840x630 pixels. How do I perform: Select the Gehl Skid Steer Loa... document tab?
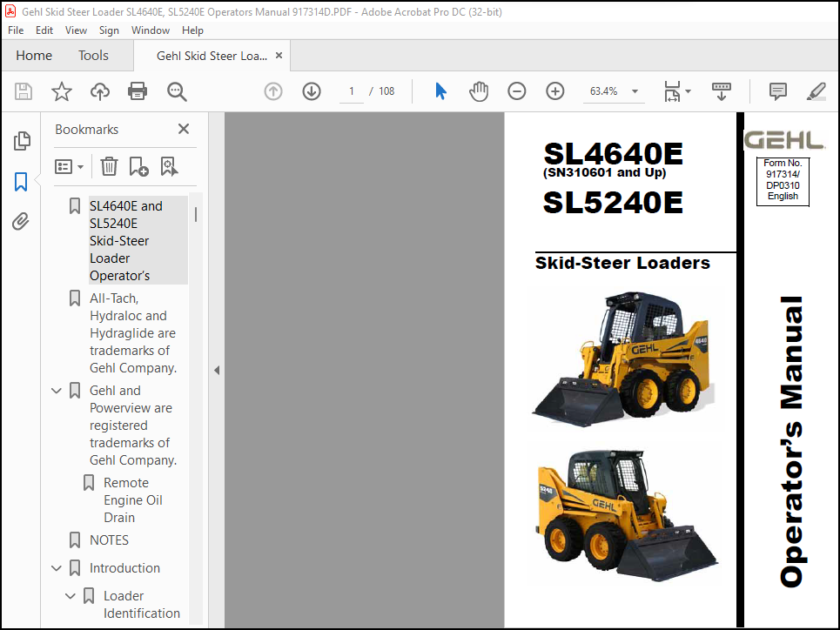[212, 56]
